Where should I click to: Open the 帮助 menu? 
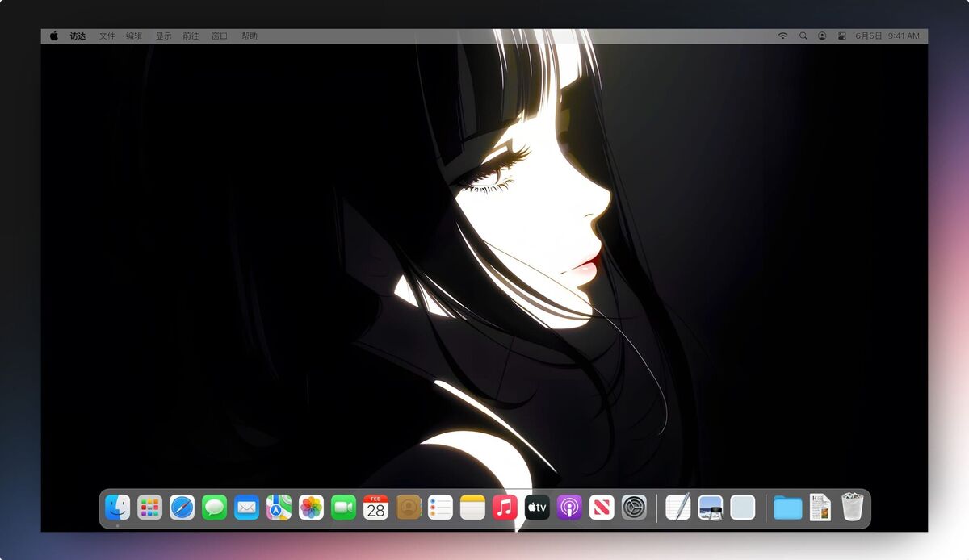point(250,36)
